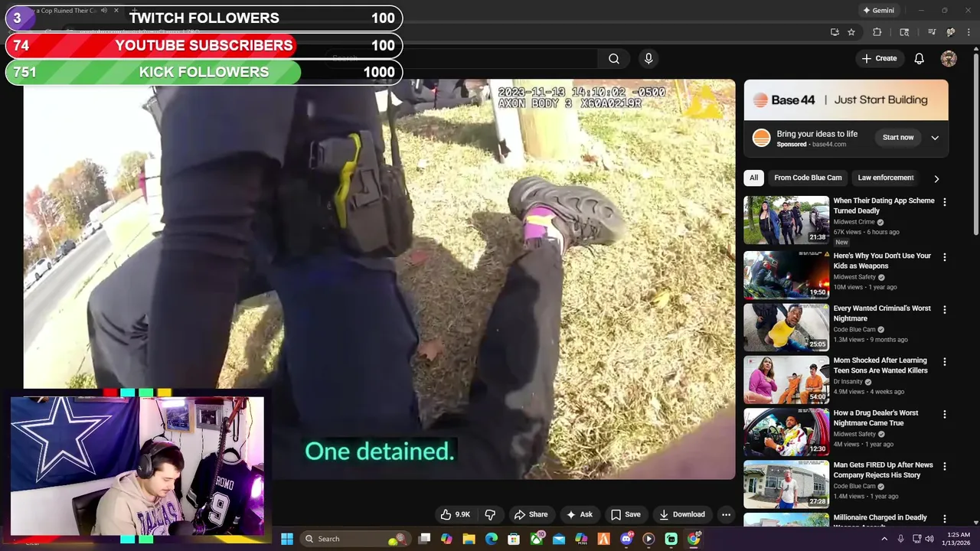980x551 pixels.
Task: Dislike the video with the thumbs down icon
Action: click(x=491, y=514)
